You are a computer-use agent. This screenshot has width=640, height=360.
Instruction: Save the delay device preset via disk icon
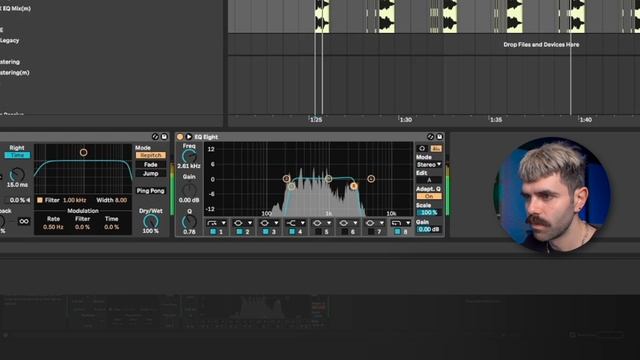pyautogui.click(x=164, y=137)
